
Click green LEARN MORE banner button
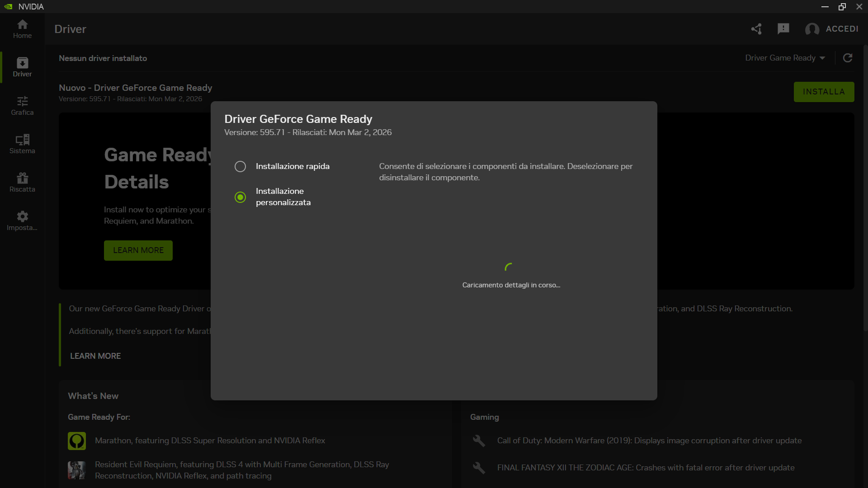click(x=138, y=250)
